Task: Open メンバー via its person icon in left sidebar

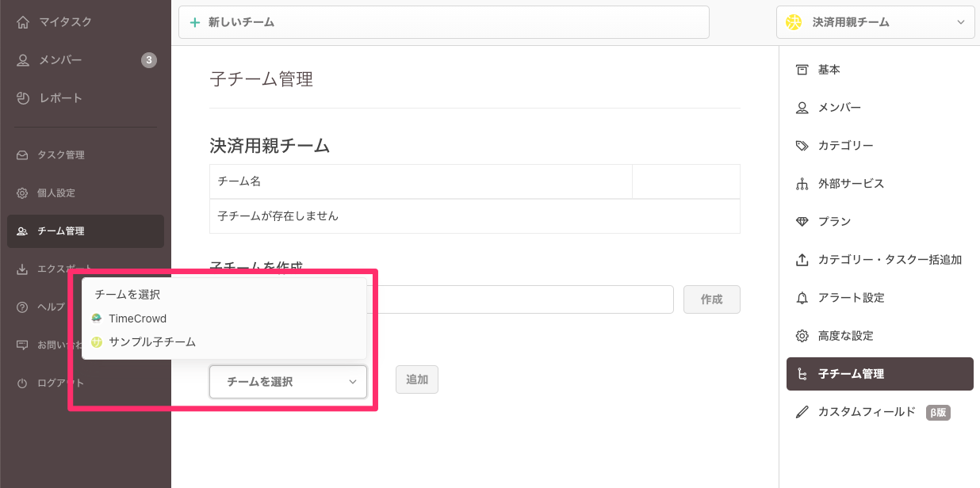Action: 23,60
